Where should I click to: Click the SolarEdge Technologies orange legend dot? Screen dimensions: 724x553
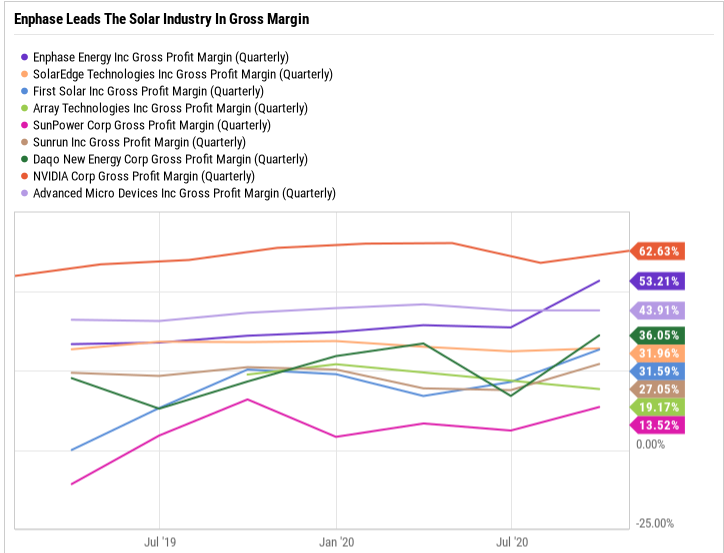24,74
